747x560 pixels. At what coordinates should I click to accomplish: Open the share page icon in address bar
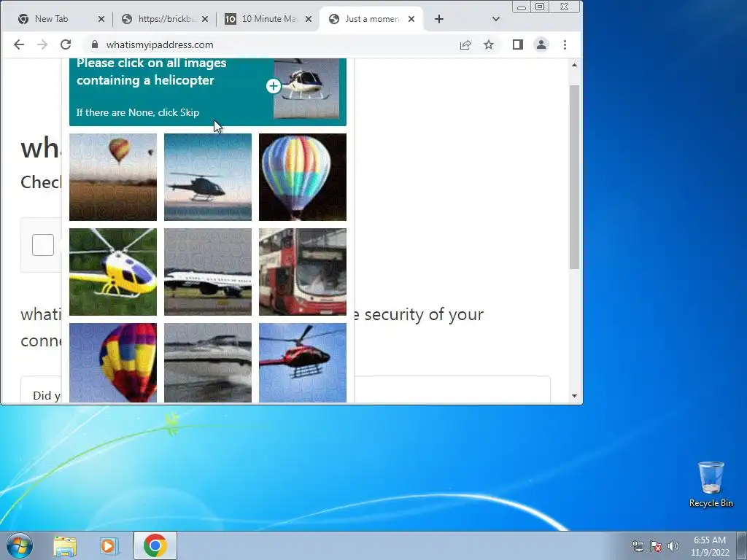[x=465, y=44]
